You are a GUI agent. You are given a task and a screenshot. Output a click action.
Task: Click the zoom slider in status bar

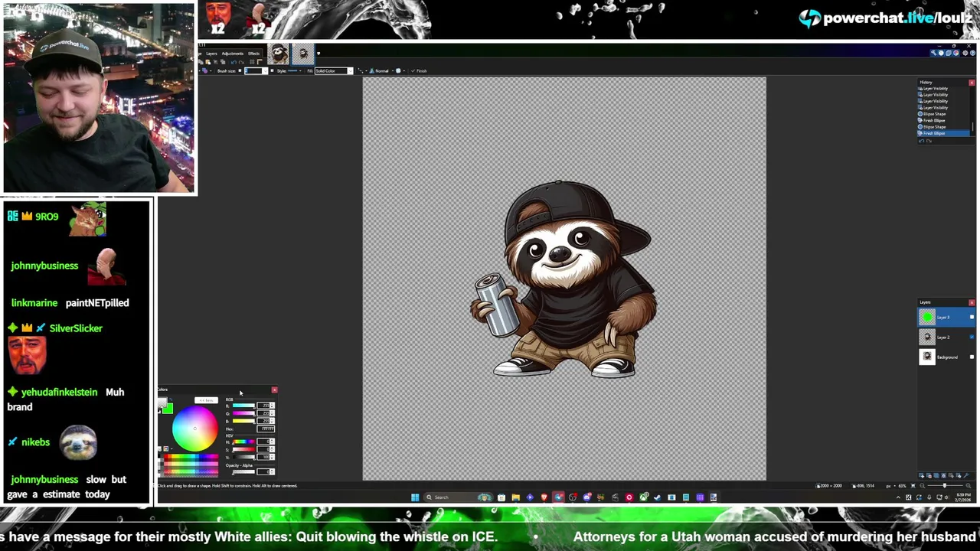click(945, 486)
